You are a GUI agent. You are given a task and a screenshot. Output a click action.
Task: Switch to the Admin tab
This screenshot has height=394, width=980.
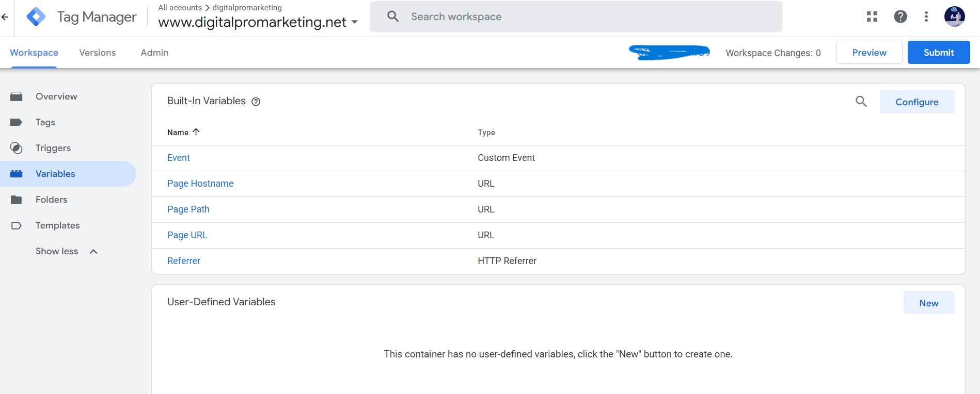pyautogui.click(x=154, y=53)
